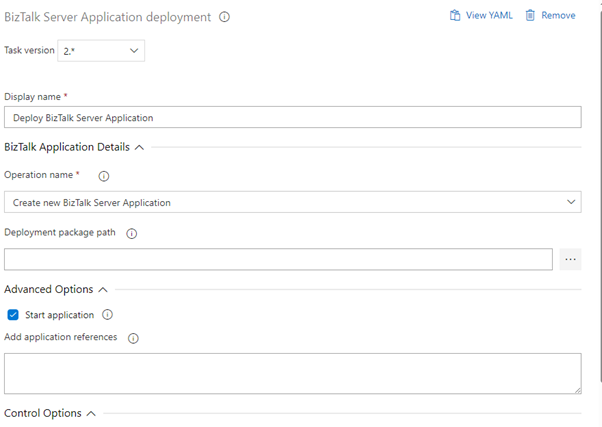602x427 pixels.
Task: Click the info icon beside the task title
Action: point(225,17)
